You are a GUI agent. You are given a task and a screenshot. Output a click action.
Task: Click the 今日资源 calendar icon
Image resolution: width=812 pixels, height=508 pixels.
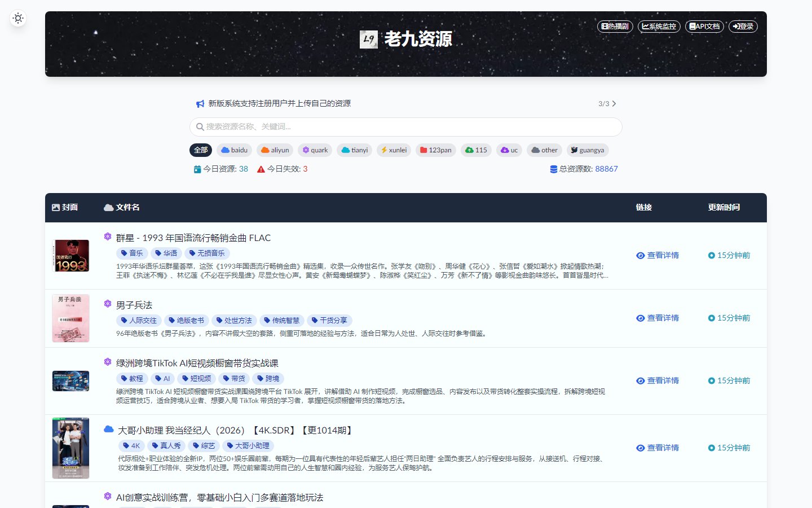pyautogui.click(x=197, y=169)
